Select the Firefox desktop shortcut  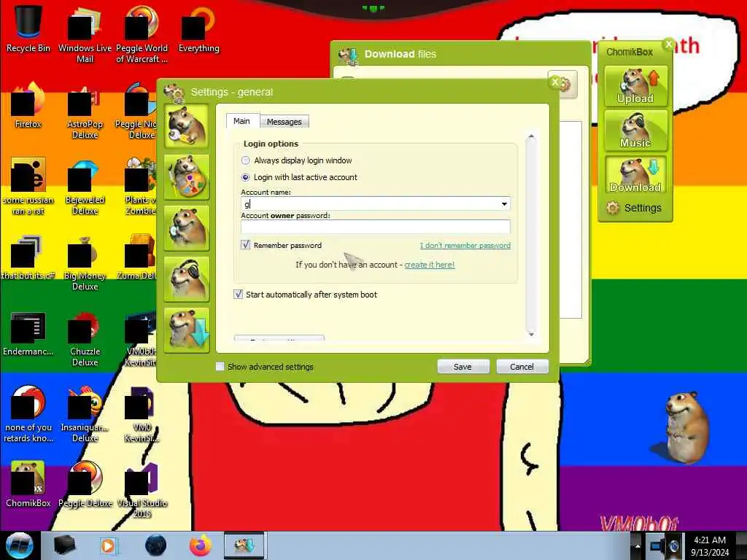pos(28,104)
